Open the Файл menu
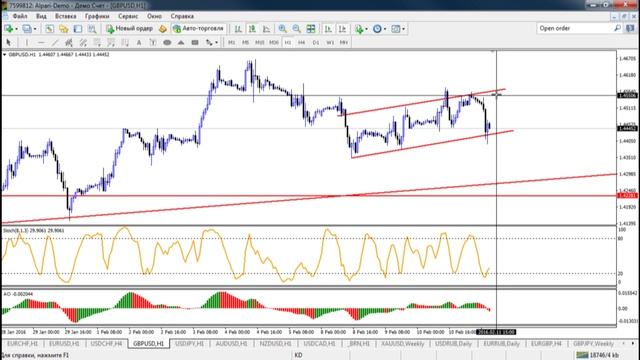The height and width of the screenshot is (360, 640). 20,16
